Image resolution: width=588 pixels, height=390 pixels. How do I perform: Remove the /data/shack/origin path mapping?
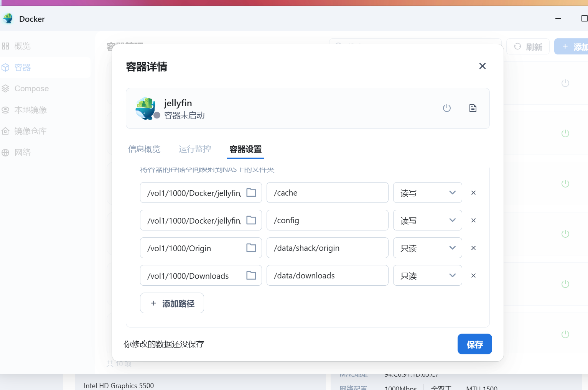pos(473,248)
